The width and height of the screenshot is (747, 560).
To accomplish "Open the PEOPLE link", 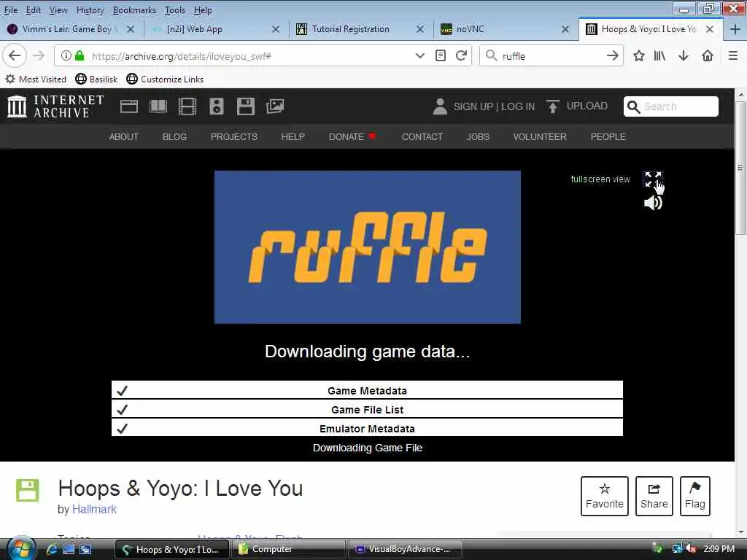I will click(608, 136).
